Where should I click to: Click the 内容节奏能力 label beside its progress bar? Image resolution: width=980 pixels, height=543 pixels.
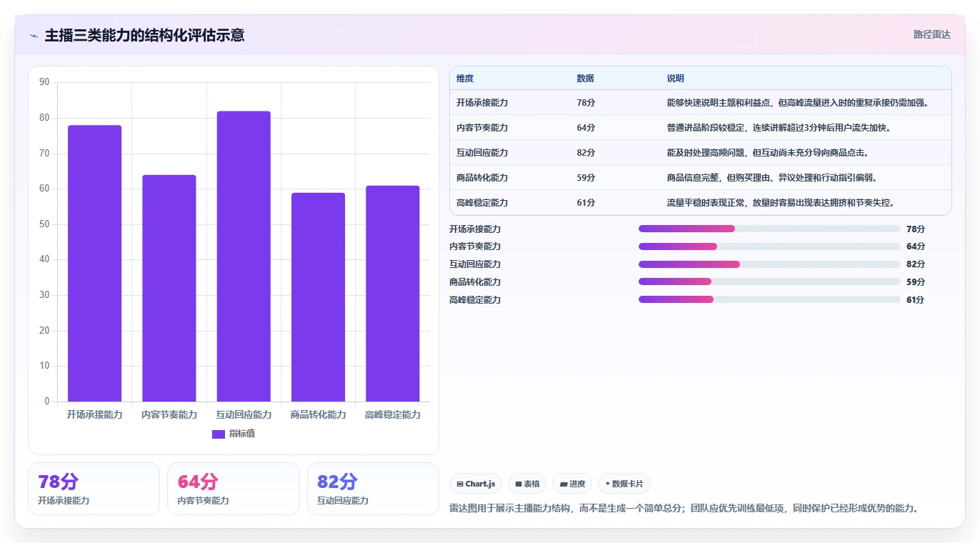coord(475,246)
